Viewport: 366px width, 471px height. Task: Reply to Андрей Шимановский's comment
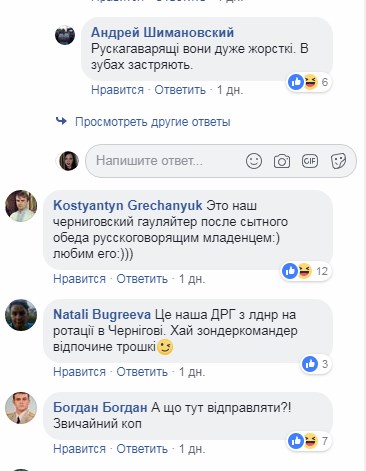click(180, 90)
